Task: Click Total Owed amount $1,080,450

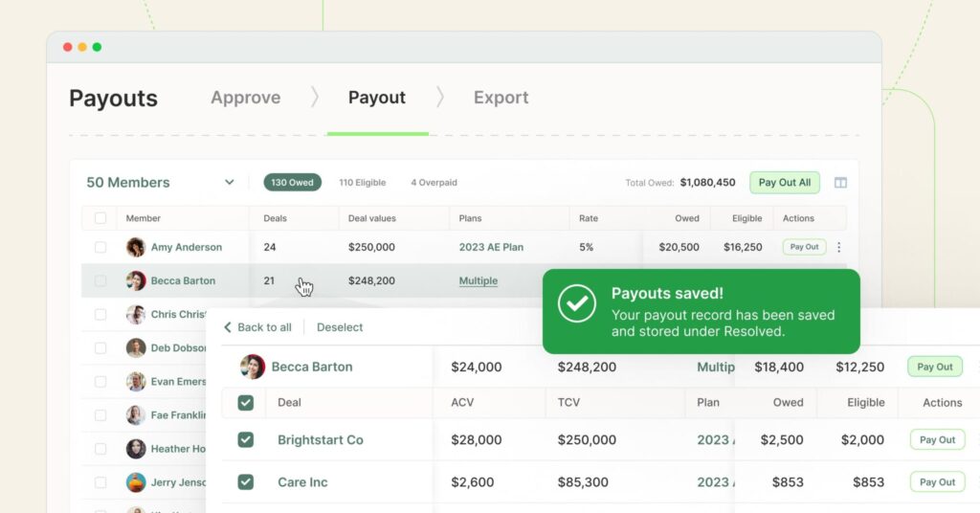Action: 707,183
